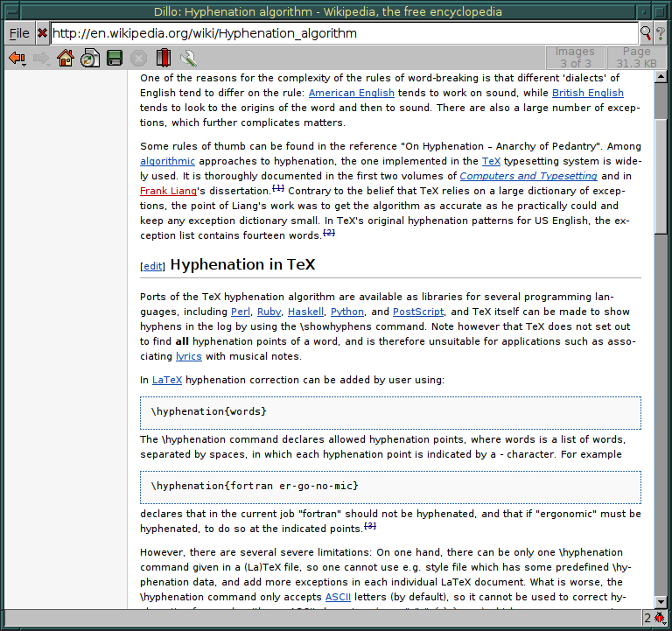Click the Images 3 of 3 indicator
This screenshot has height=631, width=672.
575,58
